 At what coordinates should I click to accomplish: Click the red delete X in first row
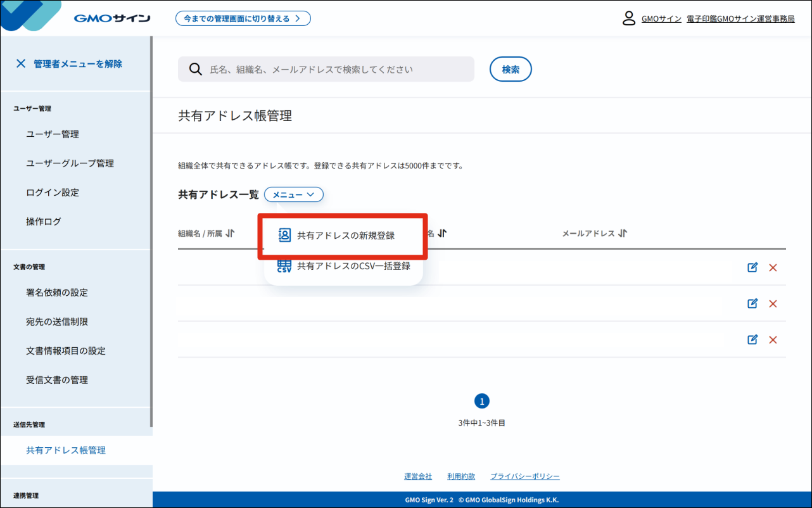[773, 267]
